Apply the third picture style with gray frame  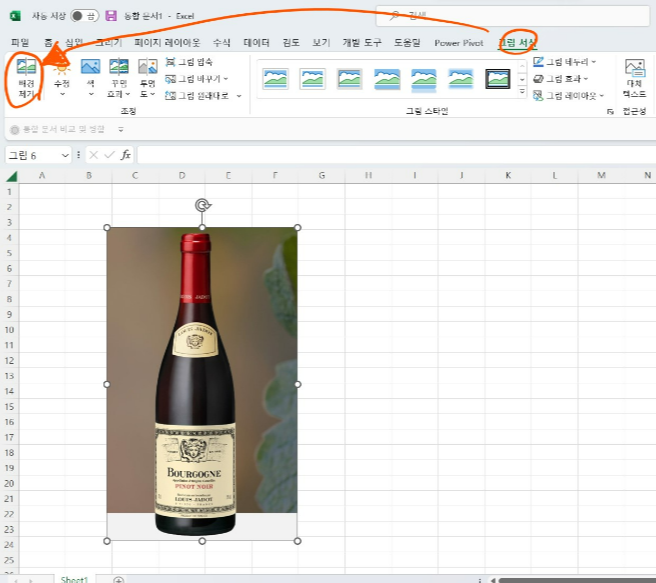350,79
